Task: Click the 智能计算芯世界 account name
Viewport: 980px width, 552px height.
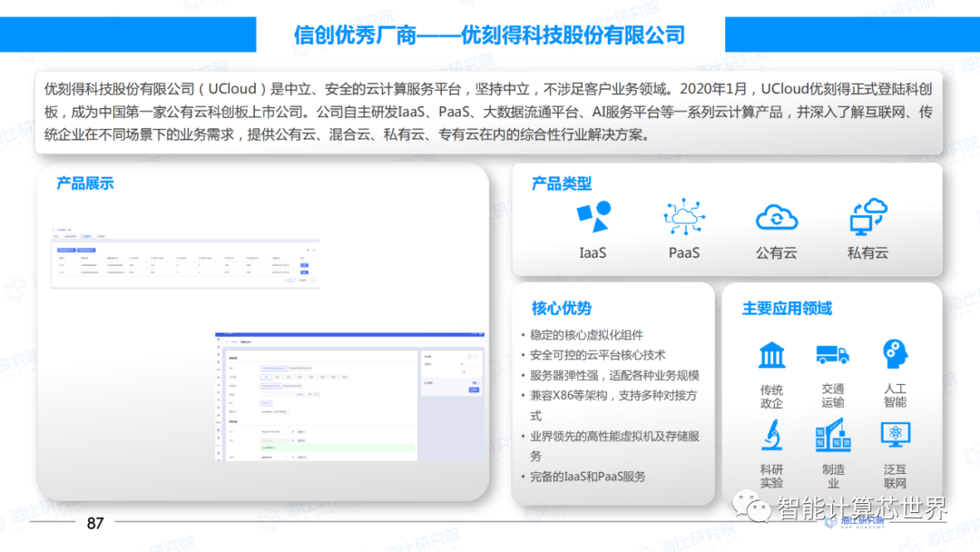Action: point(863,508)
